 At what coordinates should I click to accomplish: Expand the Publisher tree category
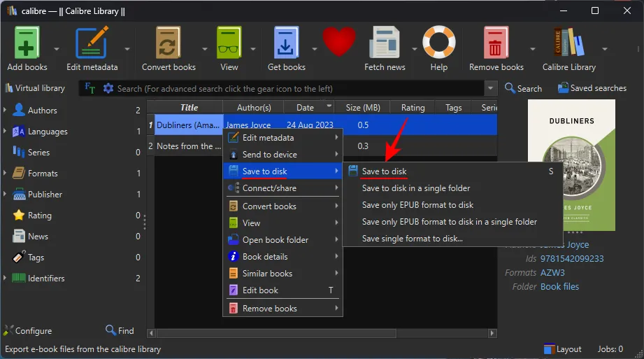(x=5, y=194)
